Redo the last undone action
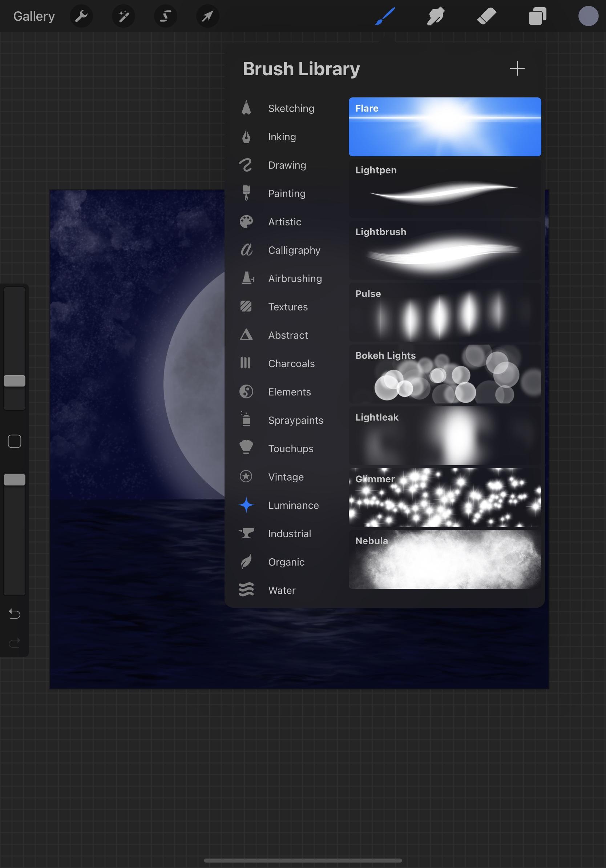The width and height of the screenshot is (606, 868). point(15,643)
